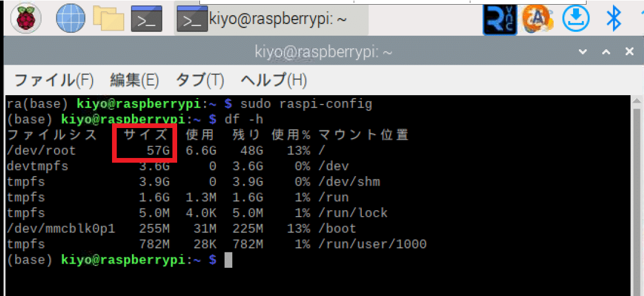The height and width of the screenshot is (296, 644).
Task: Click the devtmpfs filesystem entry
Action: click(38, 167)
